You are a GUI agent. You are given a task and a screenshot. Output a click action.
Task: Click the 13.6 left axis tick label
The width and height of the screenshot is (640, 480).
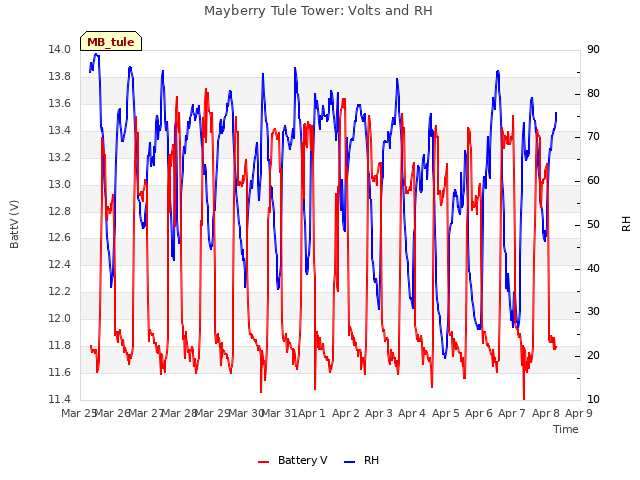pos(60,104)
